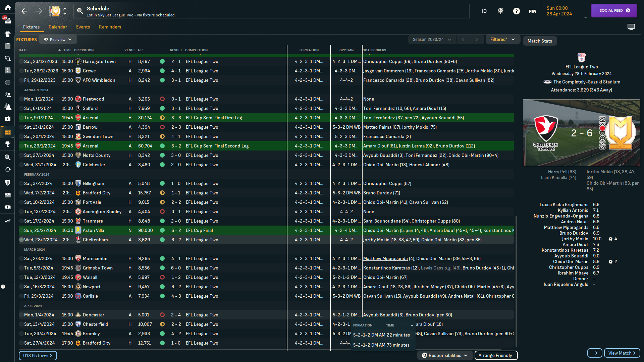The width and height of the screenshot is (644, 362).
Task: Open the help question mark icon
Action: (516, 11)
